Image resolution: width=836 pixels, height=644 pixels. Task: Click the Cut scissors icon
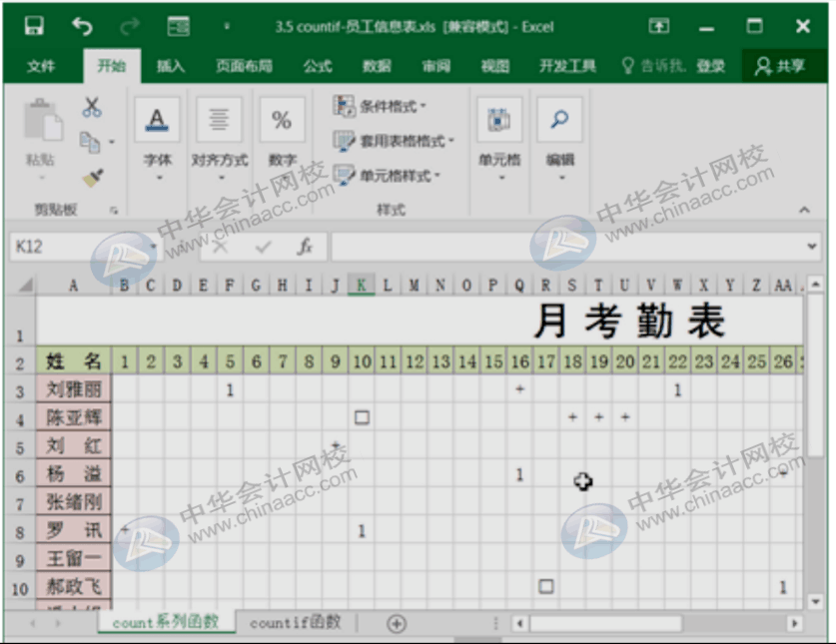pos(92,107)
